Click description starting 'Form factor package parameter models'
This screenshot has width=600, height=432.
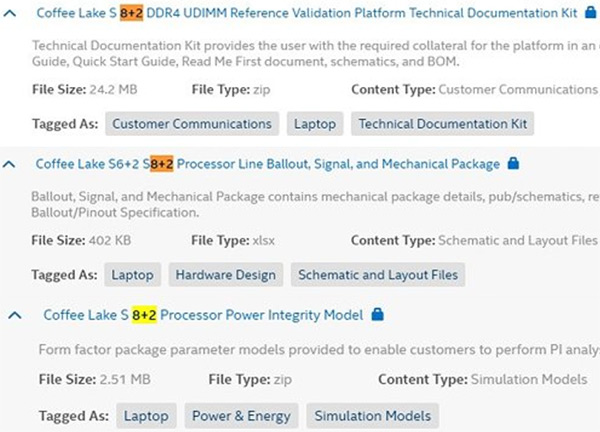click(x=319, y=350)
